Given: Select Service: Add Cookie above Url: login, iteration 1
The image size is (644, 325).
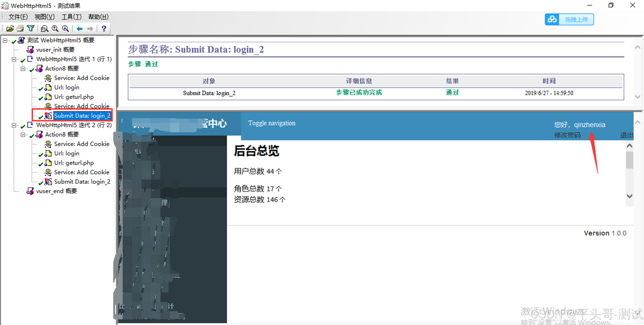Looking at the screenshot, I should click(x=82, y=78).
